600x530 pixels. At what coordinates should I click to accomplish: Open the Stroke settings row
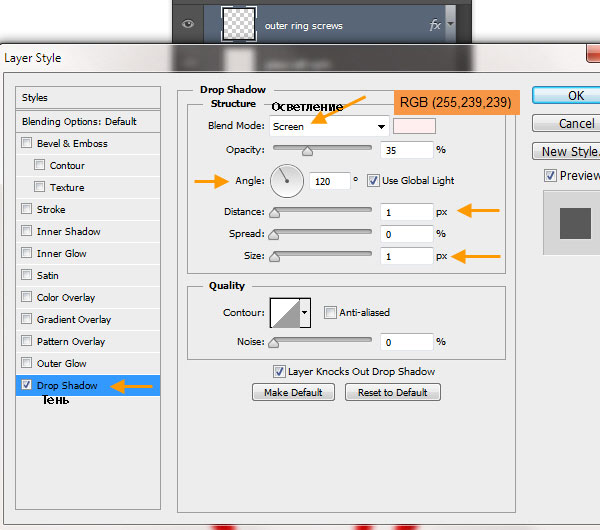point(88,209)
